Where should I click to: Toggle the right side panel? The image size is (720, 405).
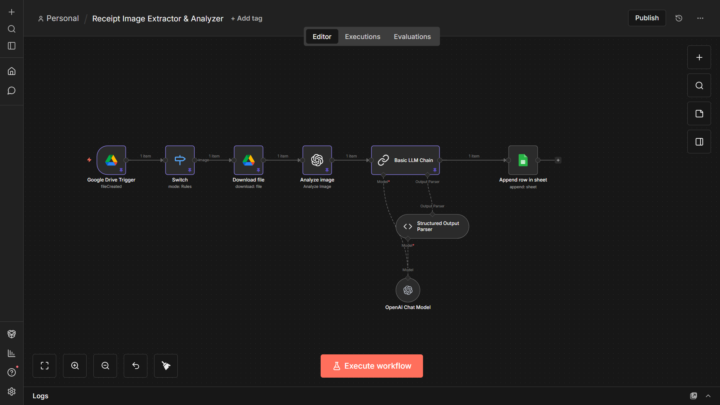point(699,141)
